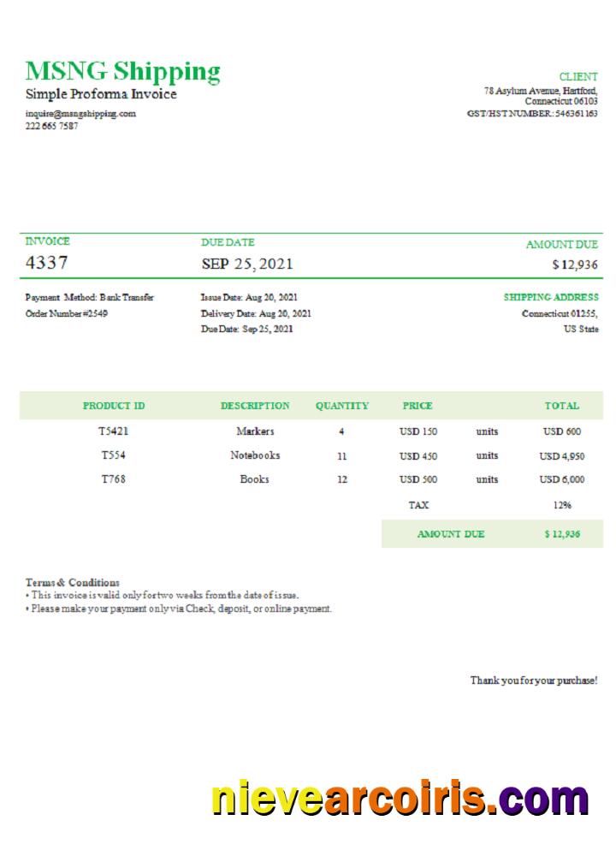Click the $ 12,936 amount in the table footer

coord(562,534)
